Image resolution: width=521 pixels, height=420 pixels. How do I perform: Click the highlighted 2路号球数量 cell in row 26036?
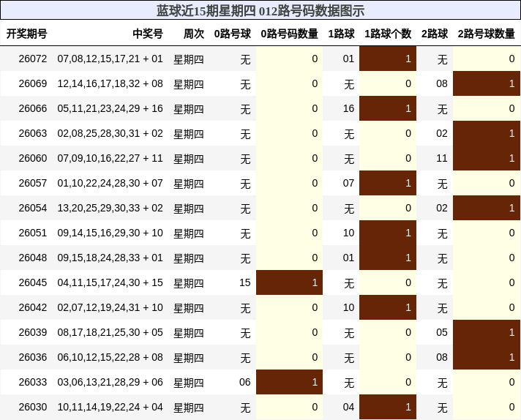click(x=487, y=357)
